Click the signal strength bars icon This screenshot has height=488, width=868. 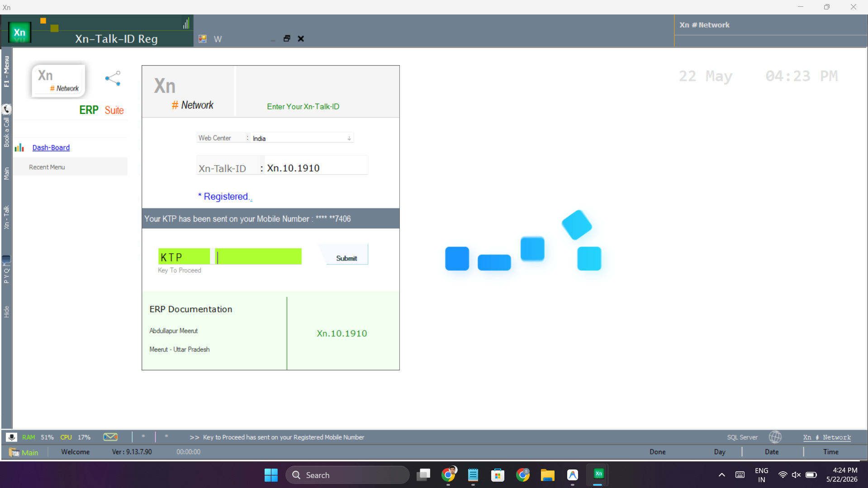[x=186, y=24]
